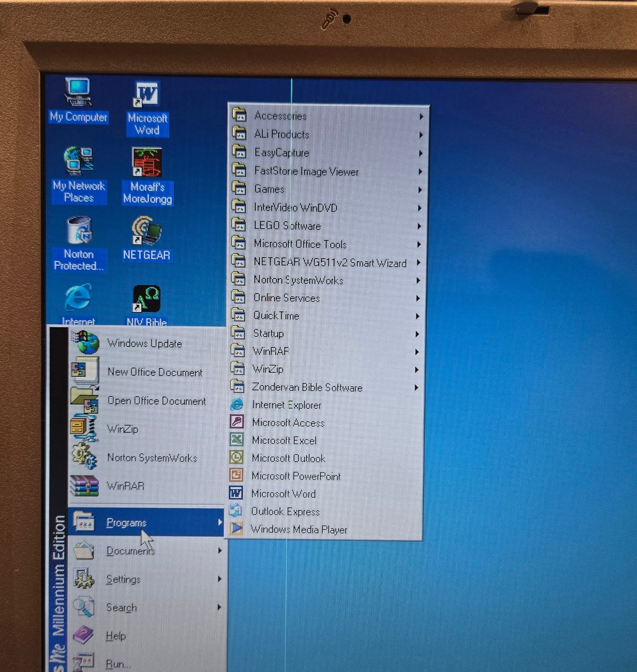Click New Office Document label
Screen dimensions: 637x672
click(x=155, y=372)
